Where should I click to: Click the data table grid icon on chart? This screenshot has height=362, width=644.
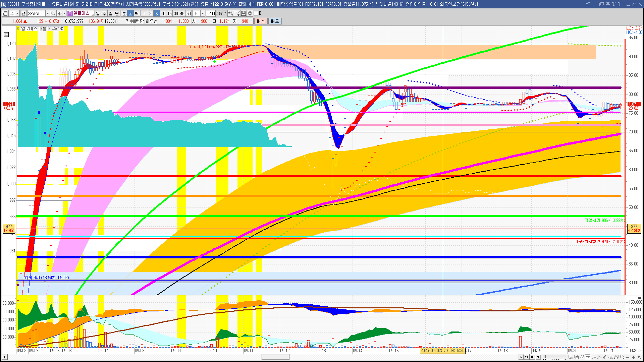click(x=6, y=35)
